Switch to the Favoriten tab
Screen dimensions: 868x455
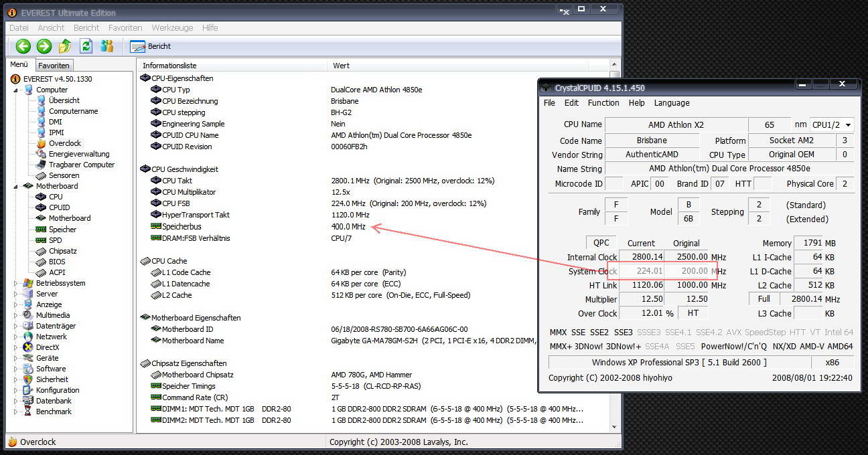(54, 66)
